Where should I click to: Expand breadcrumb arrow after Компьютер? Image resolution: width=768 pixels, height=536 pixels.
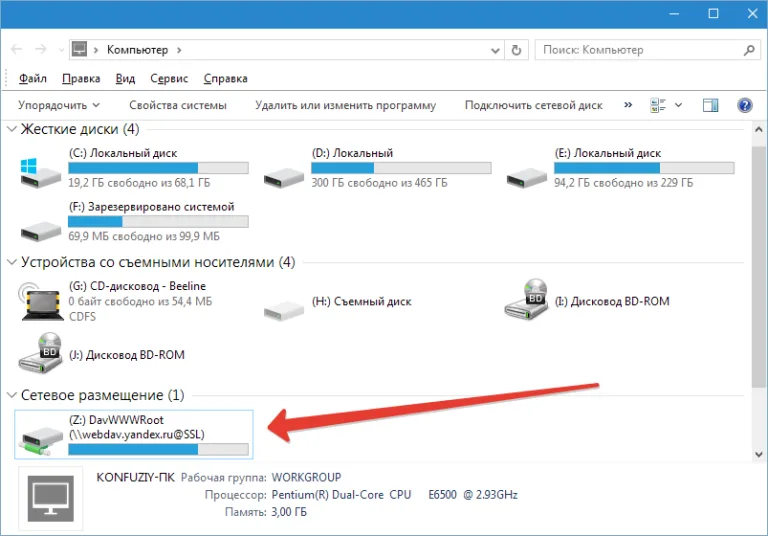179,50
